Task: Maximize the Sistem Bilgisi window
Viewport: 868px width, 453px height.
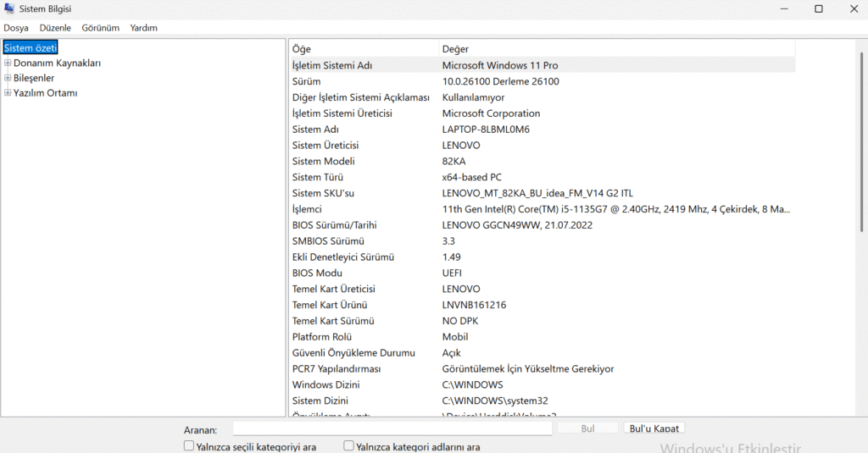Action: (818, 8)
